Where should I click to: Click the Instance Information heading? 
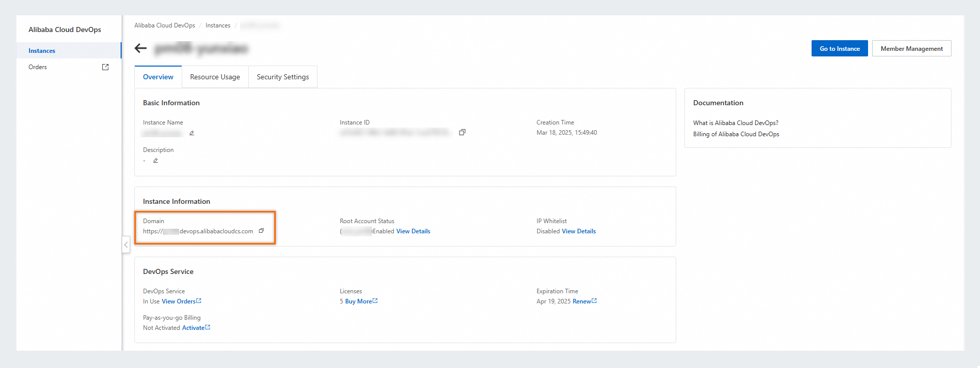[x=177, y=201]
